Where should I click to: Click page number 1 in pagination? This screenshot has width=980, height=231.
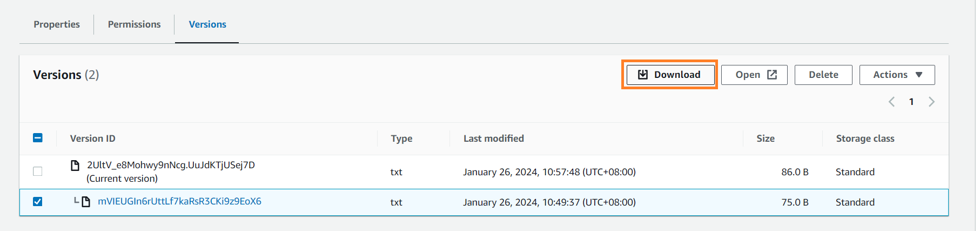[911, 102]
